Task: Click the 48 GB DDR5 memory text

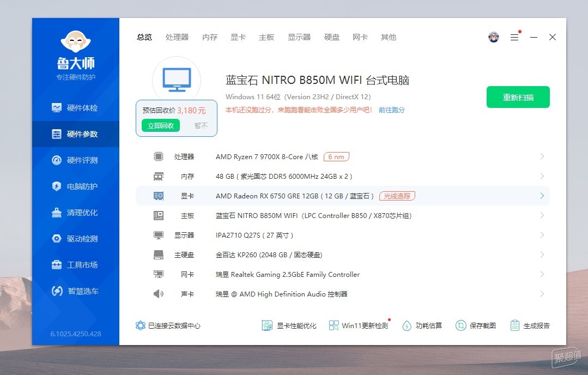Action: coord(284,176)
